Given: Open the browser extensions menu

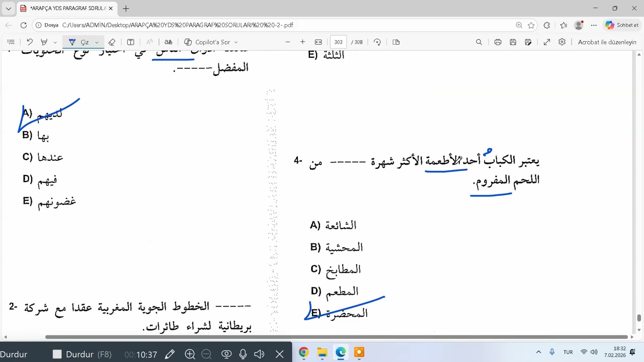Looking at the screenshot, I should click(547, 25).
